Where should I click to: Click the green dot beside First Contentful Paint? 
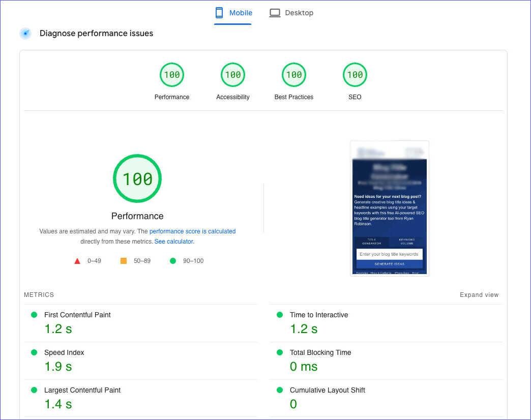click(34, 314)
